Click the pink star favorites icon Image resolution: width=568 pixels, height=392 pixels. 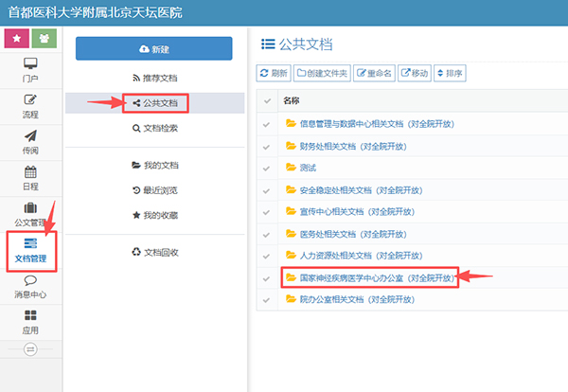(15, 39)
